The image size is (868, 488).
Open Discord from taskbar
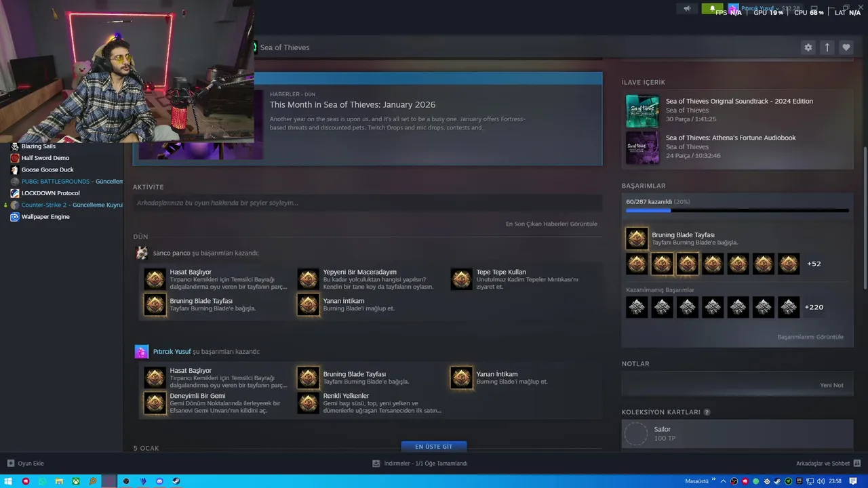tap(159, 481)
